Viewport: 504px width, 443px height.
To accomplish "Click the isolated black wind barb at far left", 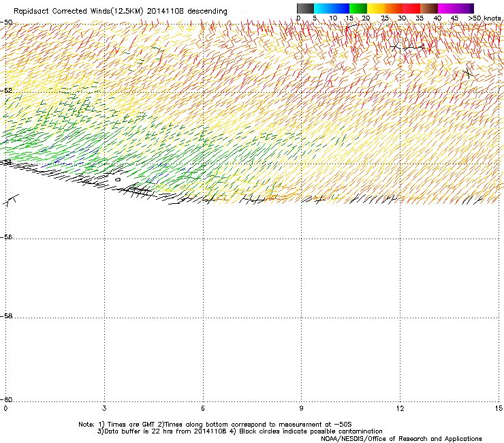I will pos(10,200).
